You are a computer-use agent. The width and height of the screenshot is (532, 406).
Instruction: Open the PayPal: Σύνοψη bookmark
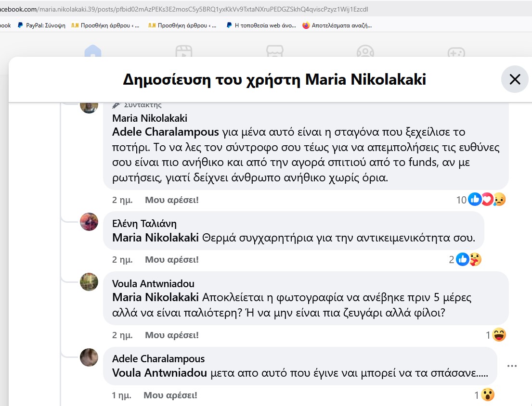[41, 25]
